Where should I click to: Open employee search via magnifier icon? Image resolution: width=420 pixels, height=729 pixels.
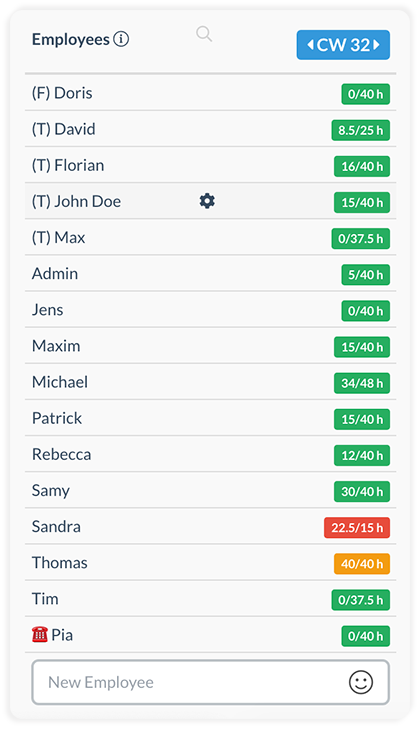click(204, 34)
